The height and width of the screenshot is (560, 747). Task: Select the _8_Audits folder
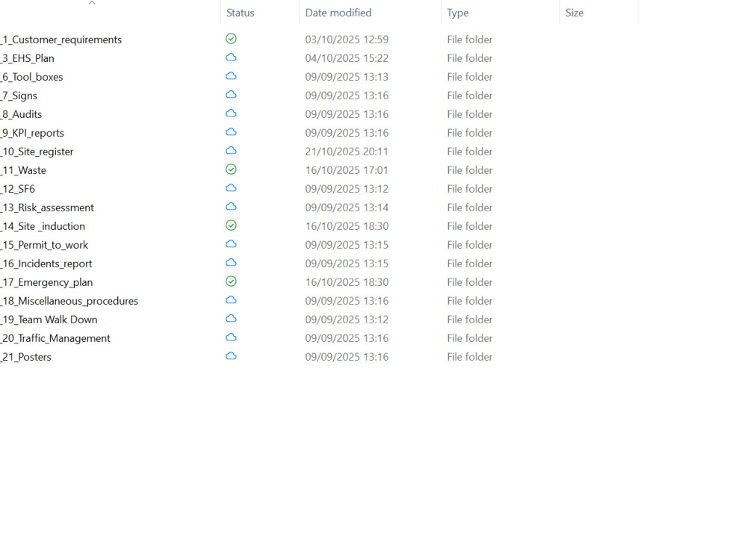[x=21, y=114]
